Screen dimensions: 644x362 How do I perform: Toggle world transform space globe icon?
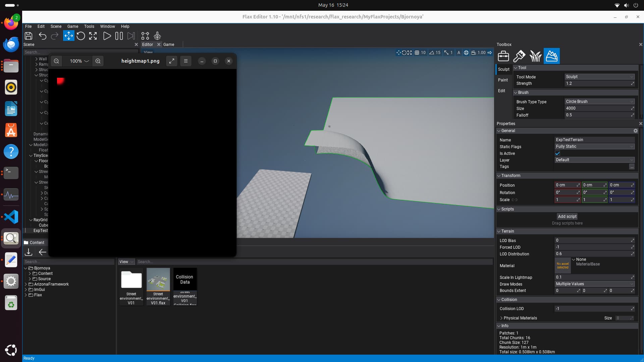[x=466, y=53]
